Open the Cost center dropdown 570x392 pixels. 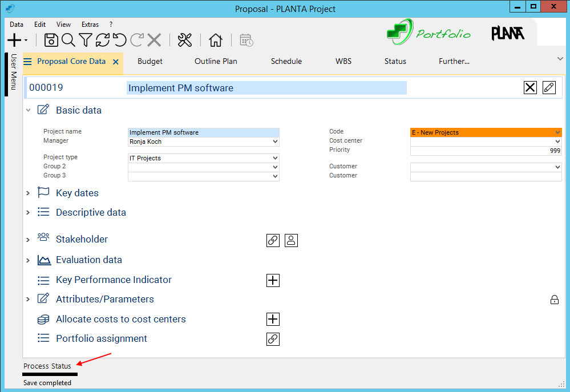click(x=557, y=142)
